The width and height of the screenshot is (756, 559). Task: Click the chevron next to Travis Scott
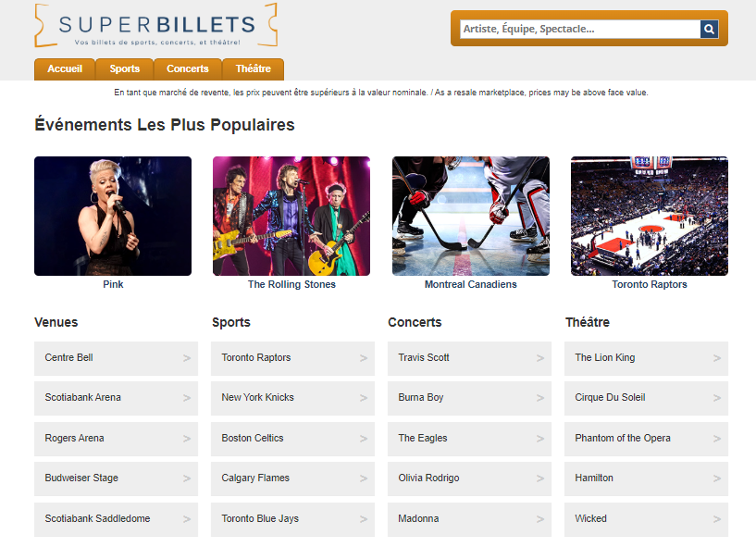tap(540, 358)
